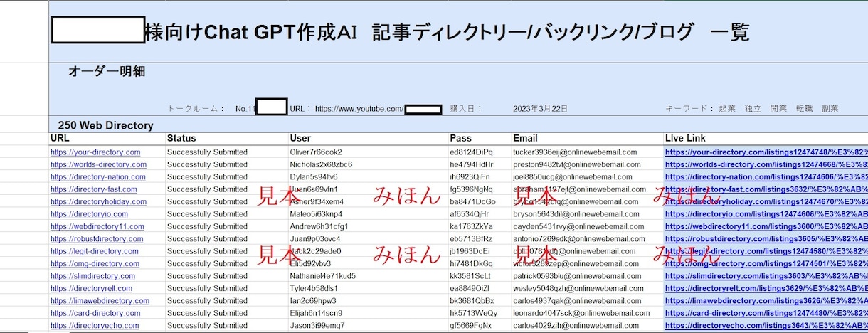Viewport: 868px width, 333px height.
Task: Open the directoryrelt.com/listings3629 live link
Action: point(766,288)
